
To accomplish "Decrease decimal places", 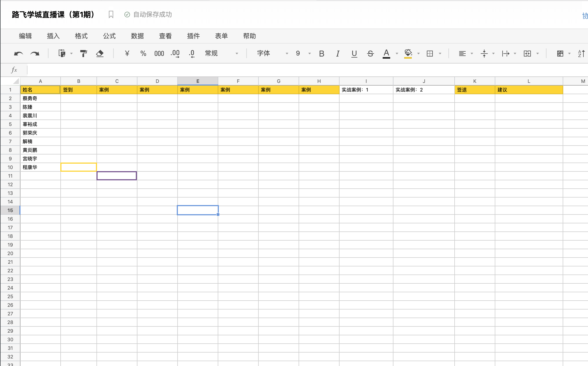I will pyautogui.click(x=192, y=53).
